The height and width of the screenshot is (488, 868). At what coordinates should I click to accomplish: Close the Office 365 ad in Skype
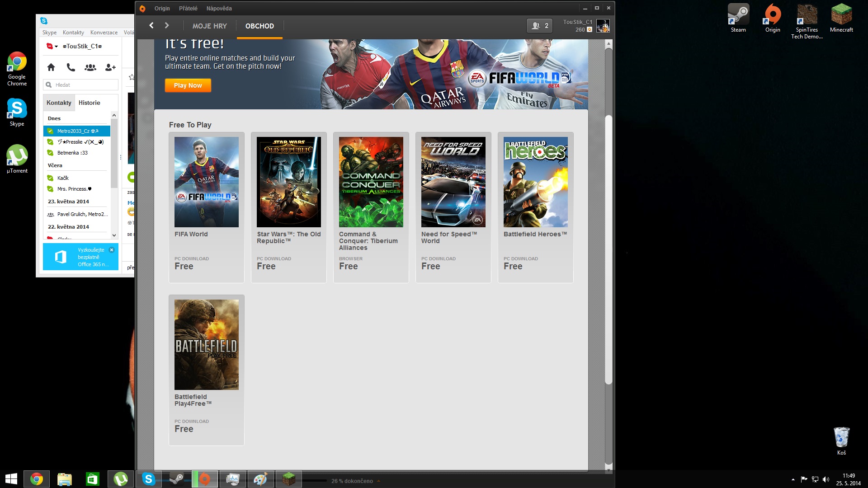point(112,250)
